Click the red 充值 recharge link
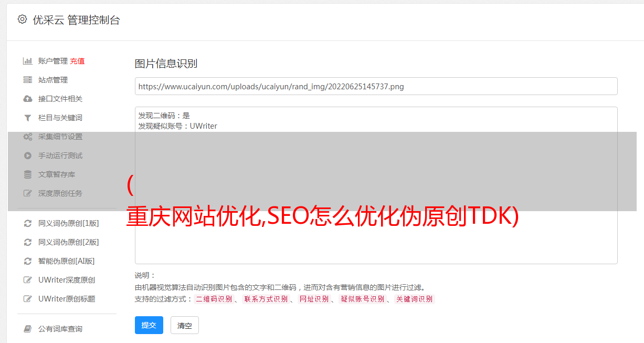The width and height of the screenshot is (644, 343). pyautogui.click(x=77, y=61)
